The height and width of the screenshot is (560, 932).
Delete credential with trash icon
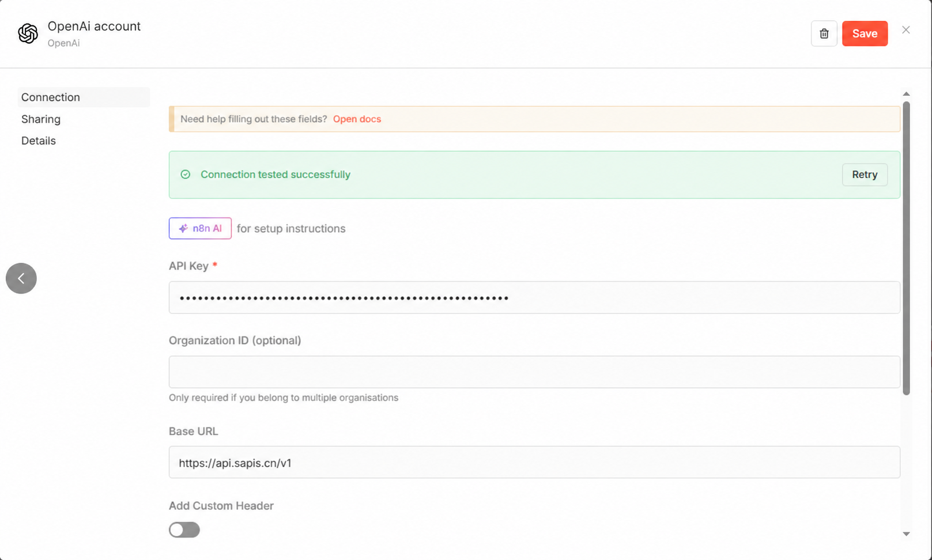coord(824,33)
